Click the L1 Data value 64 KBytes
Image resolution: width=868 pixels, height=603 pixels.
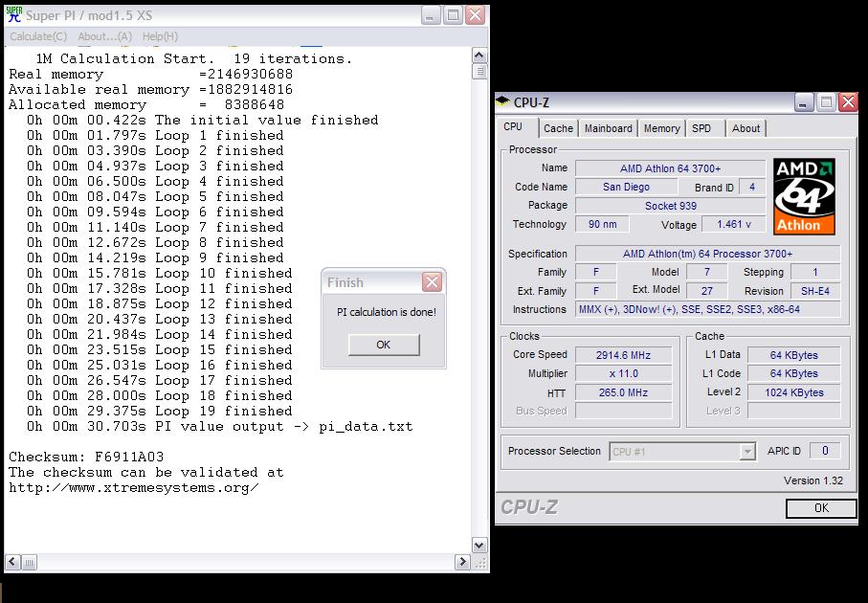(x=793, y=355)
